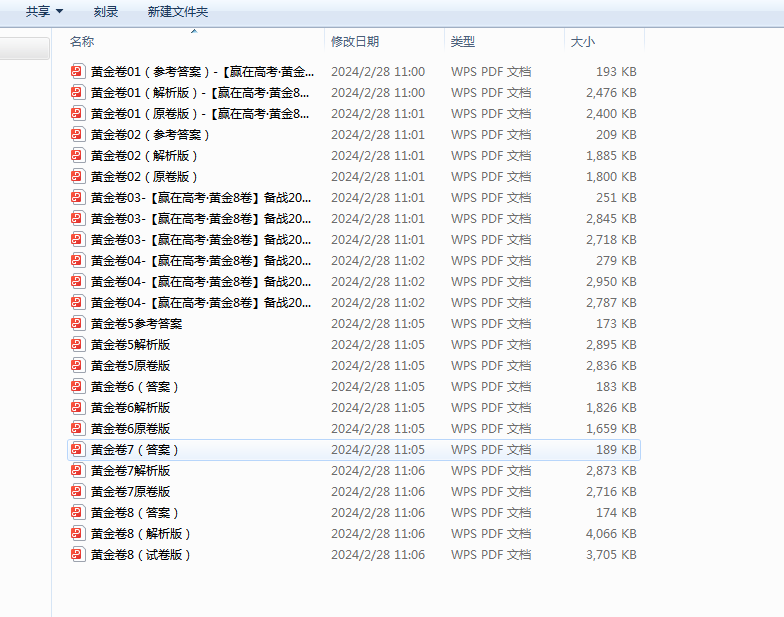The width and height of the screenshot is (784, 617).
Task: Click the 4,066 KB size cell
Action: pyautogui.click(x=611, y=534)
